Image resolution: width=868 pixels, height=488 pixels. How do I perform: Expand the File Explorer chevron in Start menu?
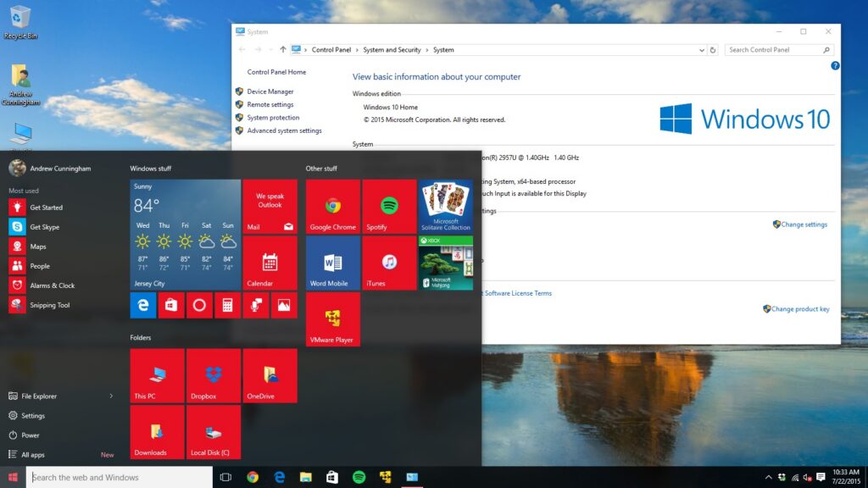(109, 396)
